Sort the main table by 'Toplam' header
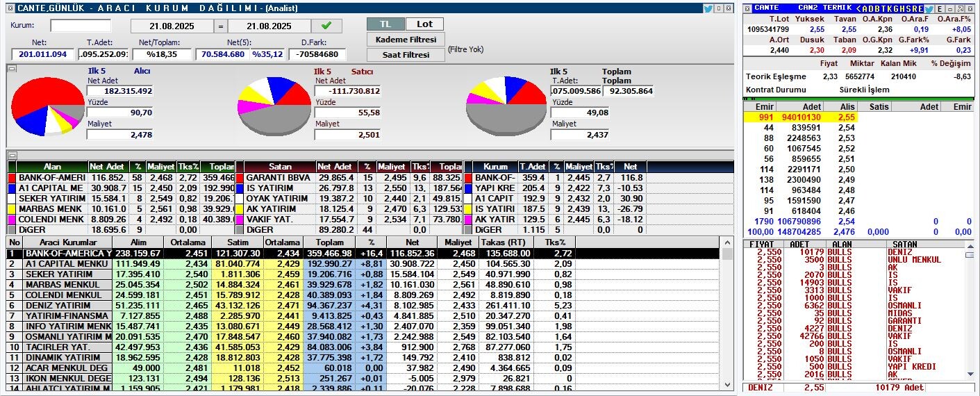Viewport: 980px width, 396px height. pyautogui.click(x=330, y=242)
